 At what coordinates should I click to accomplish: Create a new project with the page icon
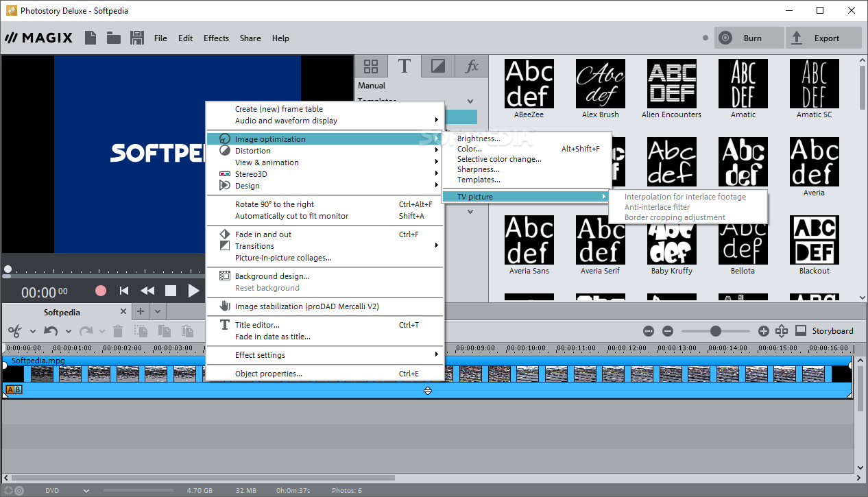(x=91, y=38)
